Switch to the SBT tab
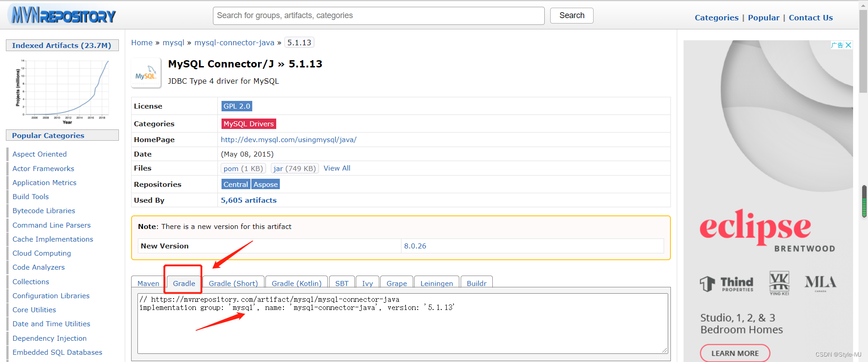868x362 pixels. click(342, 283)
